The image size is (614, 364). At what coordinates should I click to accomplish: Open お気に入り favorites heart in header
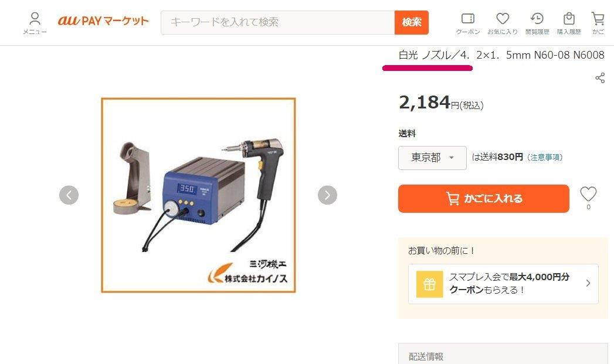coord(503,23)
